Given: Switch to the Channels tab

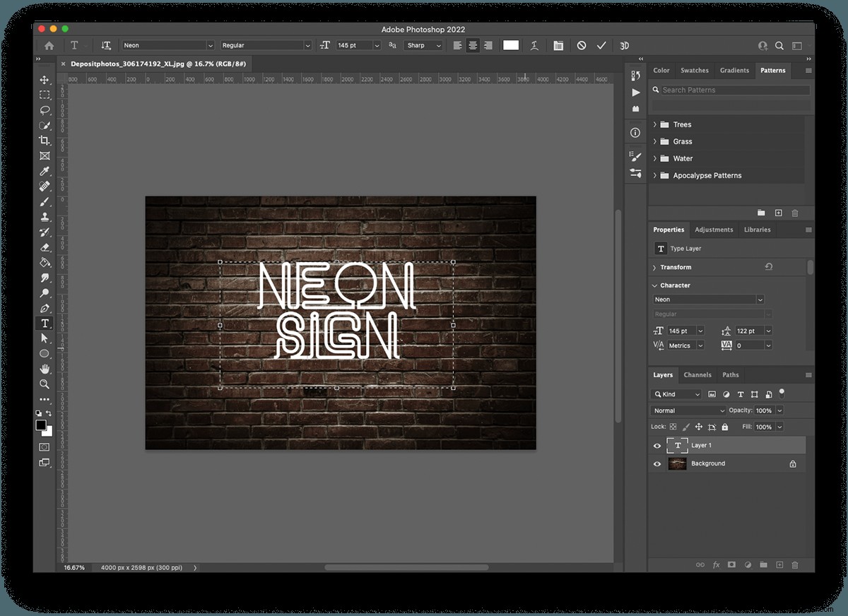Looking at the screenshot, I should click(697, 374).
